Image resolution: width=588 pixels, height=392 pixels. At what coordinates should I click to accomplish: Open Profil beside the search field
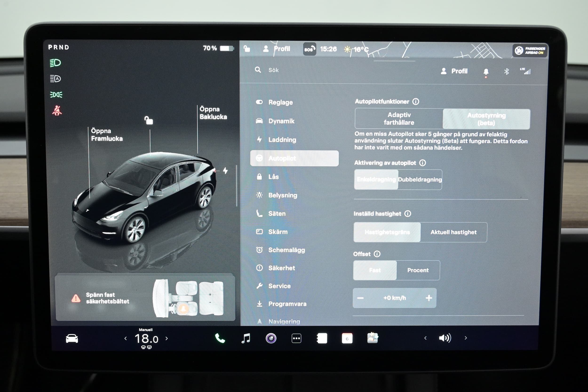click(x=454, y=71)
